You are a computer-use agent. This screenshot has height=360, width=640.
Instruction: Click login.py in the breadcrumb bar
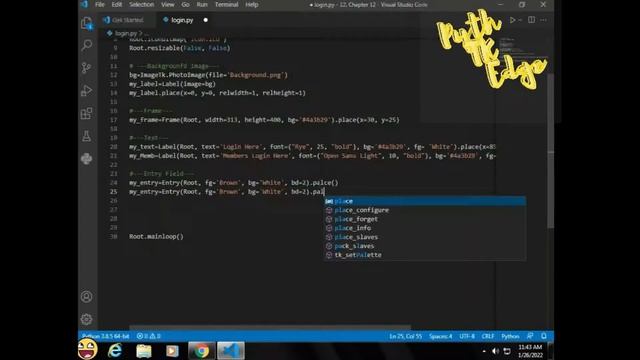pyautogui.click(x=126, y=33)
